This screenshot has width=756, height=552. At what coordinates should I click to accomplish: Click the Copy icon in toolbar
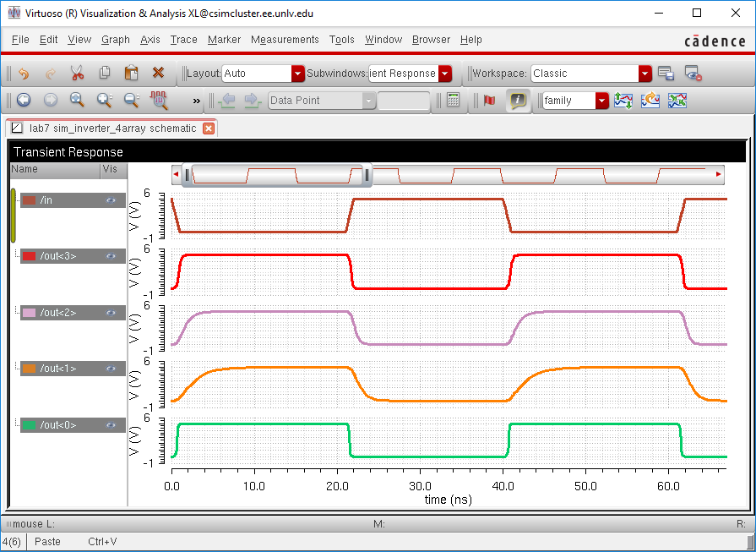pos(105,74)
